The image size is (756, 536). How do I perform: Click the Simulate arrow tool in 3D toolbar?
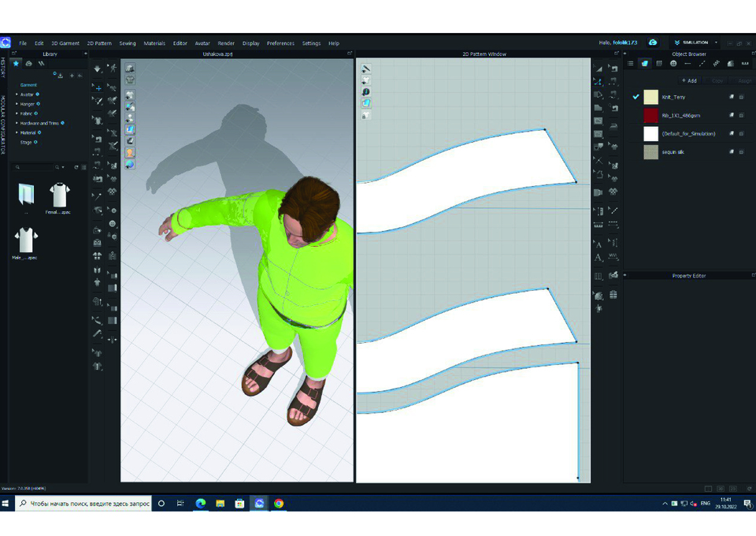point(98,69)
